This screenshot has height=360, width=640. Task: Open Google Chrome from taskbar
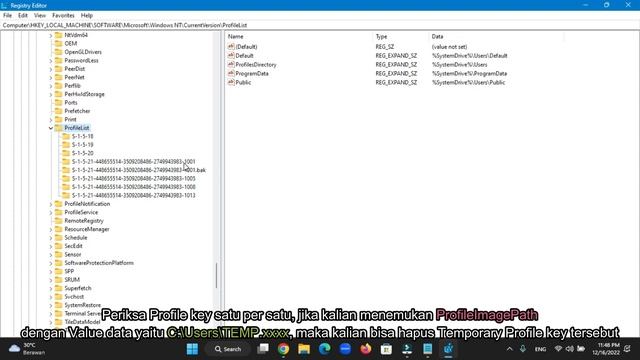coord(284,349)
